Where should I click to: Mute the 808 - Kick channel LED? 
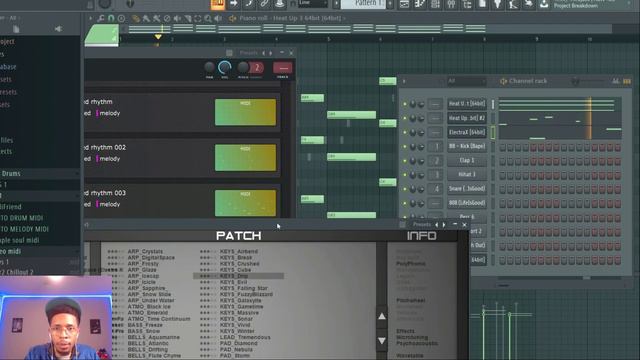click(x=405, y=147)
